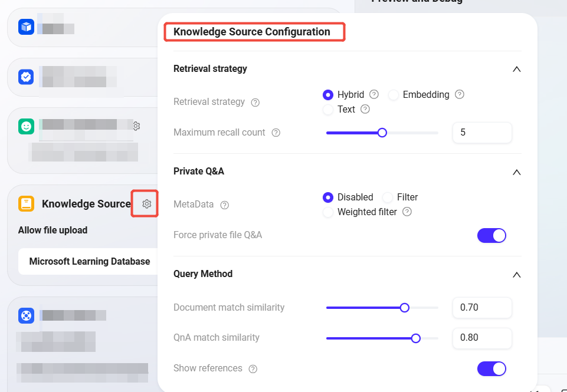Click help icon next to Text option

pos(365,109)
